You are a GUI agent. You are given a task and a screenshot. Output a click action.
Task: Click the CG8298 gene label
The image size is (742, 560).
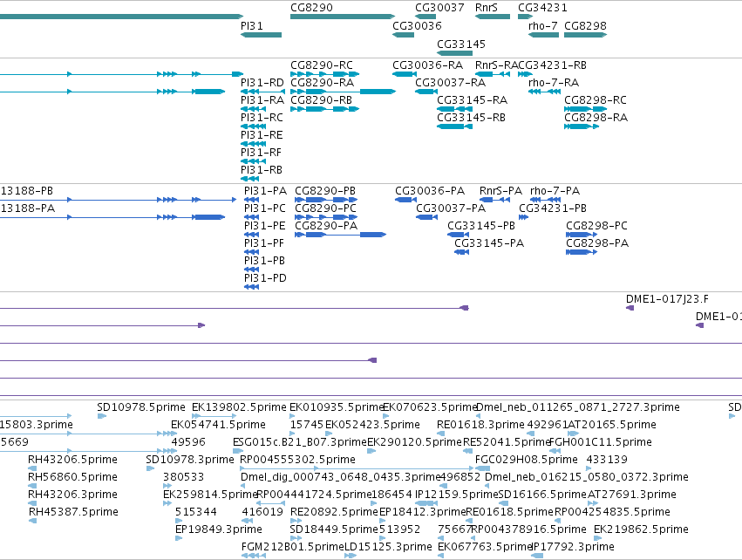click(585, 26)
